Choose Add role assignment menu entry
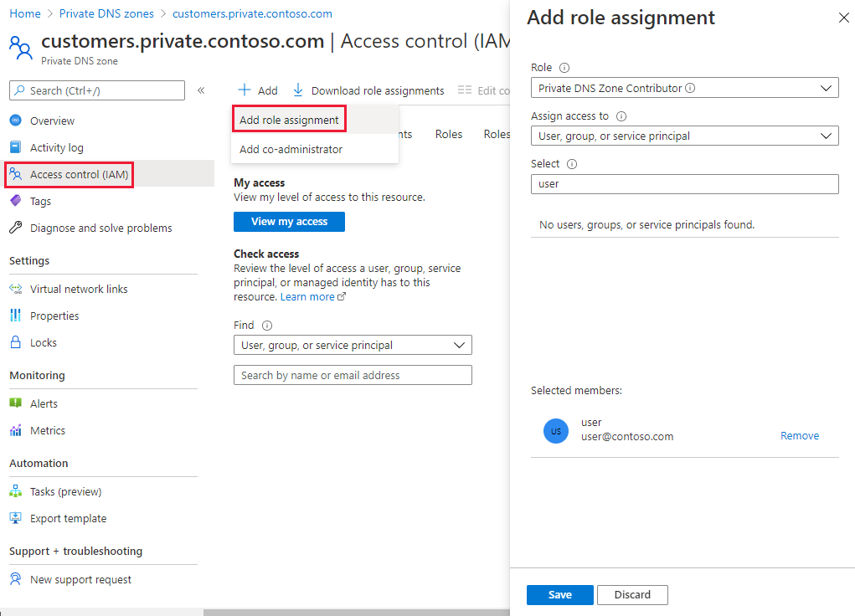Image resolution: width=855 pixels, height=616 pixels. 289,120
